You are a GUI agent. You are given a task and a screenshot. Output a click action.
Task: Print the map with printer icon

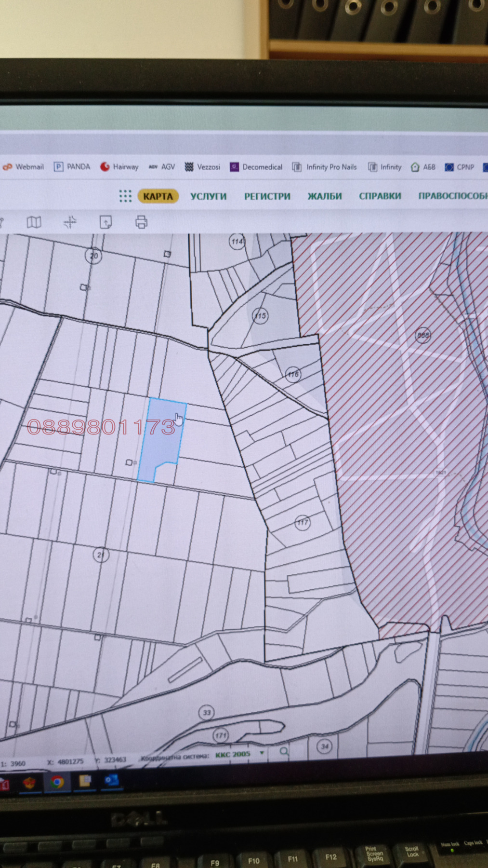click(141, 222)
